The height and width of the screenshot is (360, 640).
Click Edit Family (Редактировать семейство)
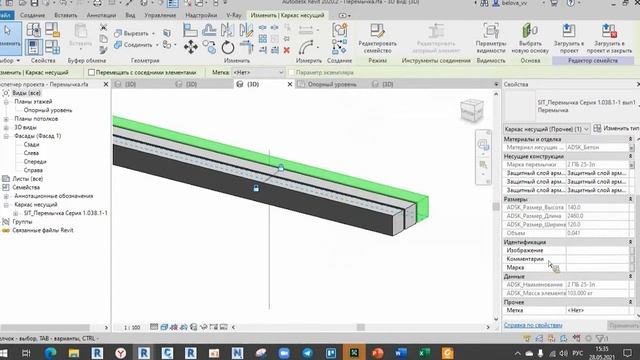pos(377,38)
